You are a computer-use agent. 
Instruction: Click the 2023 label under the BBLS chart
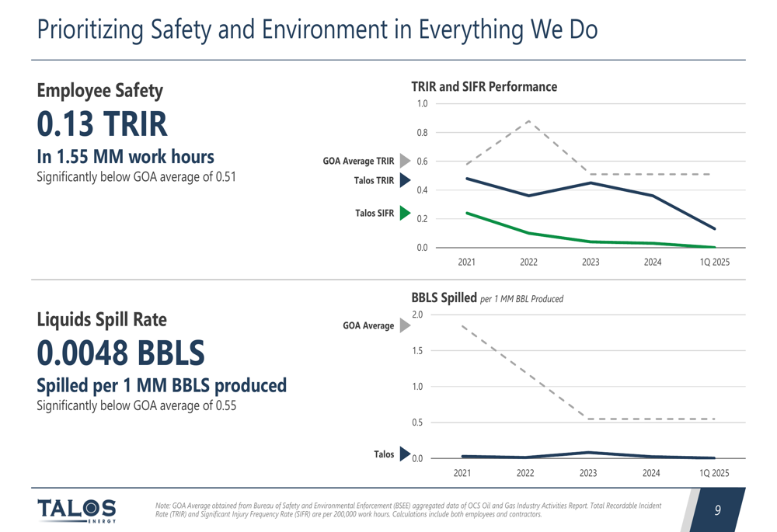[x=588, y=473]
